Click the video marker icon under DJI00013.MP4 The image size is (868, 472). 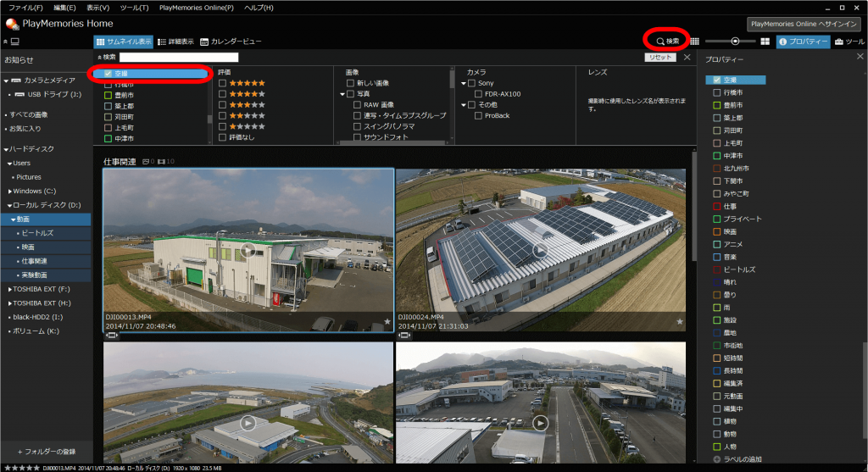tap(112, 336)
